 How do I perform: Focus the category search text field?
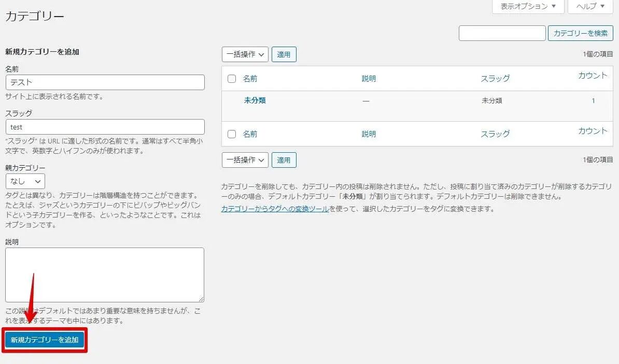(502, 33)
